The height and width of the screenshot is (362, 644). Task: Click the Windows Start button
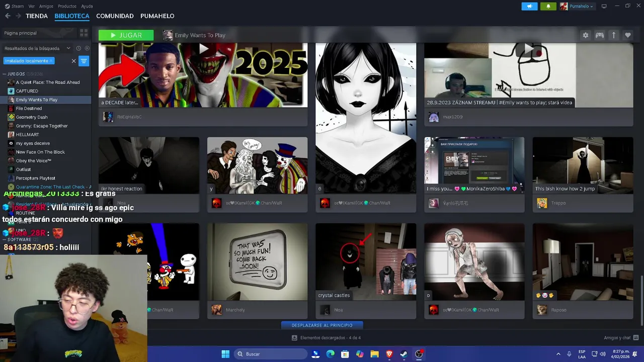click(x=225, y=354)
